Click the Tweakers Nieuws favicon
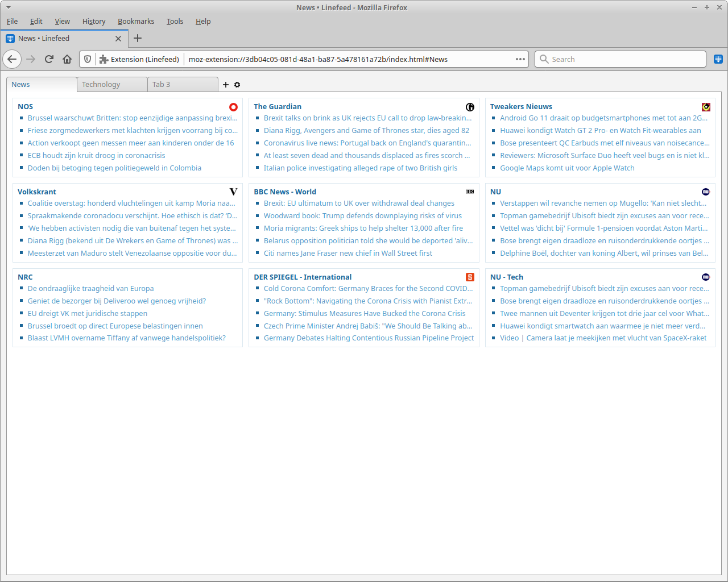Image resolution: width=728 pixels, height=582 pixels. point(706,107)
